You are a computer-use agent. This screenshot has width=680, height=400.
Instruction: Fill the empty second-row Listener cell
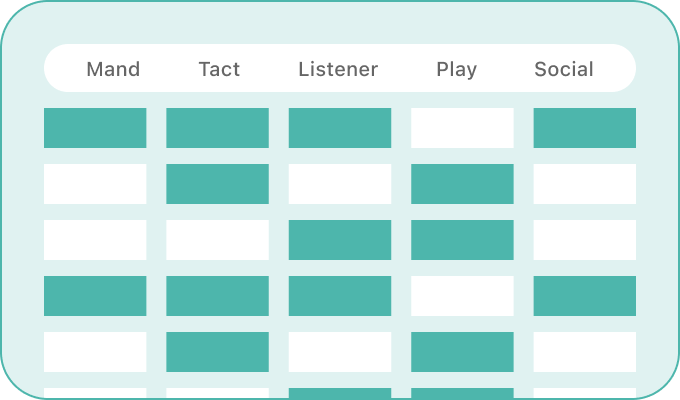[x=340, y=184]
